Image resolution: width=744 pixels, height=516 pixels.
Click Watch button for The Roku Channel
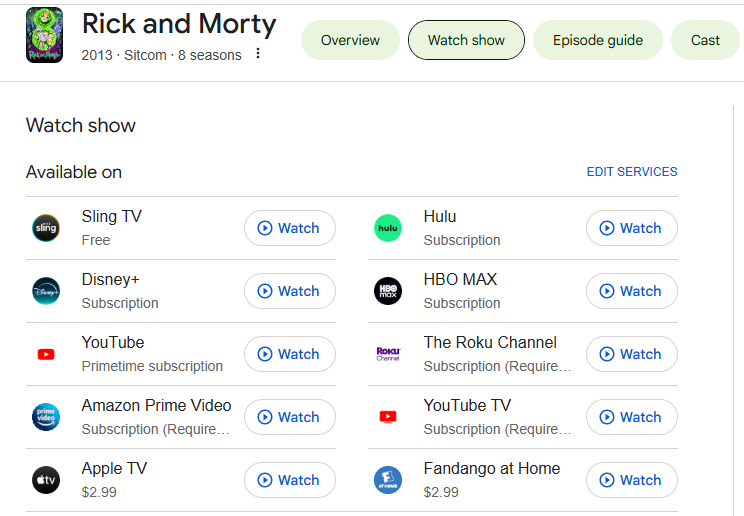[632, 354]
